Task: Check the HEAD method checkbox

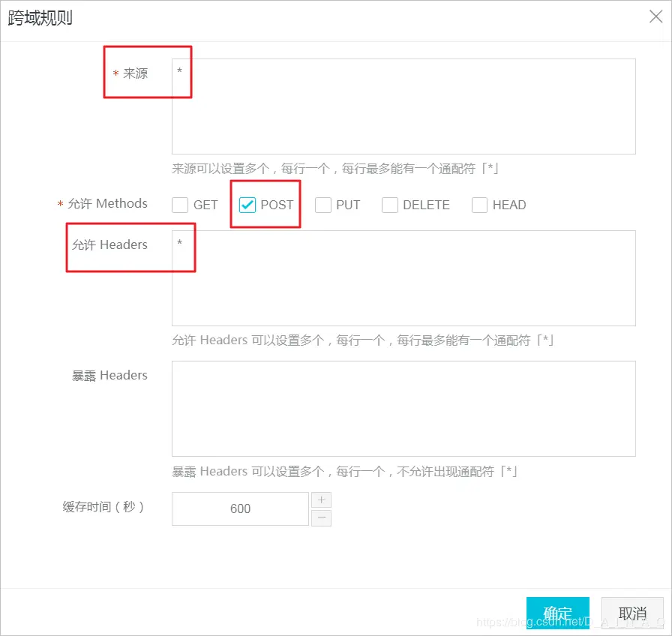Action: tap(479, 204)
